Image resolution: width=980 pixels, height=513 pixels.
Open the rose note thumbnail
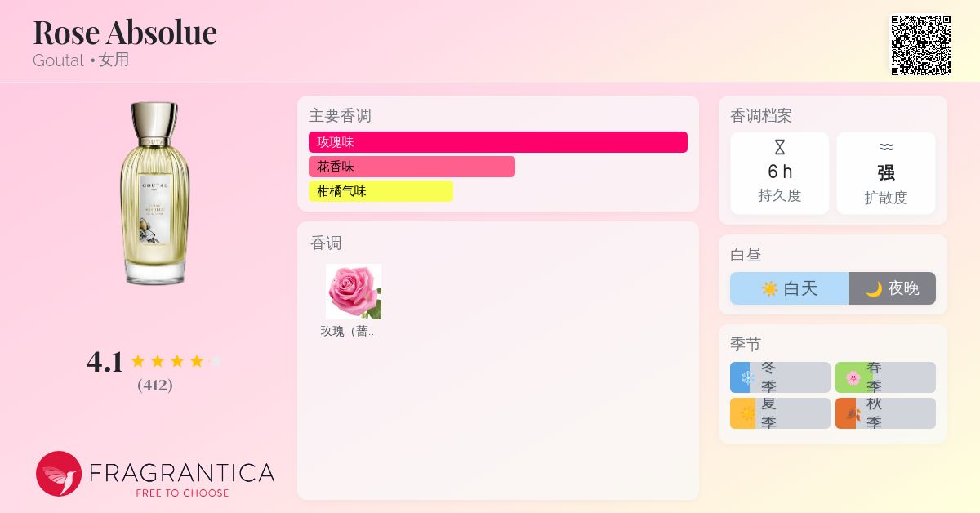(x=354, y=292)
